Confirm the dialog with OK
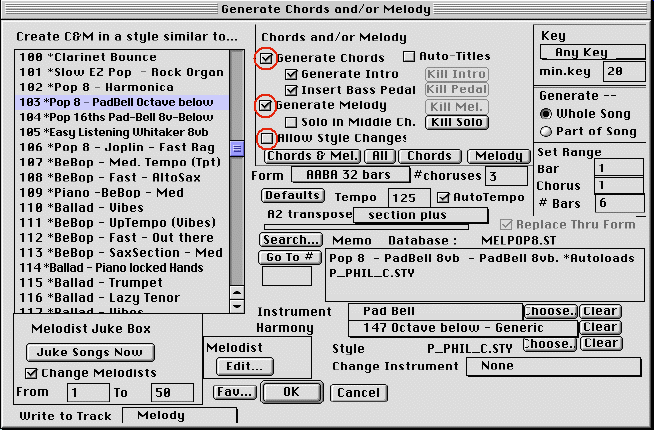This screenshot has width=654, height=430. 291,392
